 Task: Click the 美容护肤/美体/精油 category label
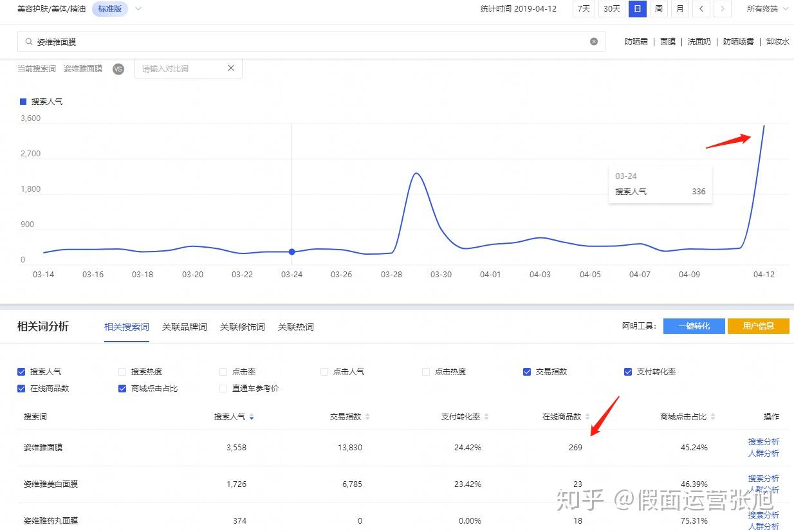51,9
